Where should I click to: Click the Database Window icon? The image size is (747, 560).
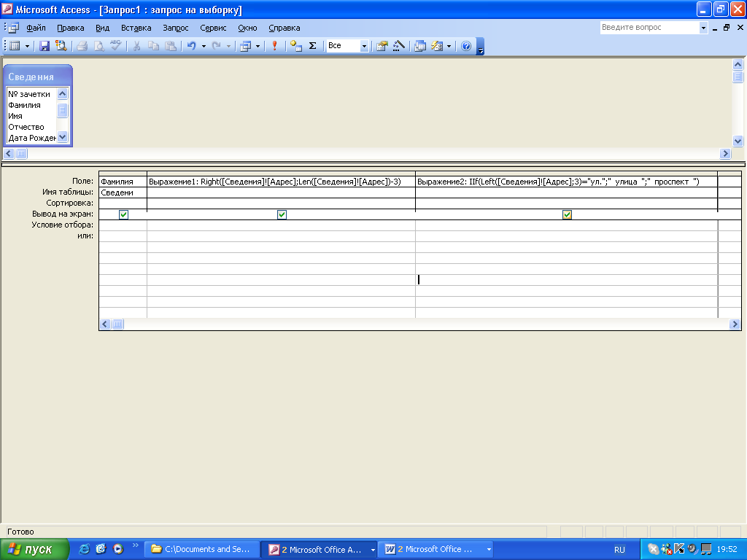(419, 46)
